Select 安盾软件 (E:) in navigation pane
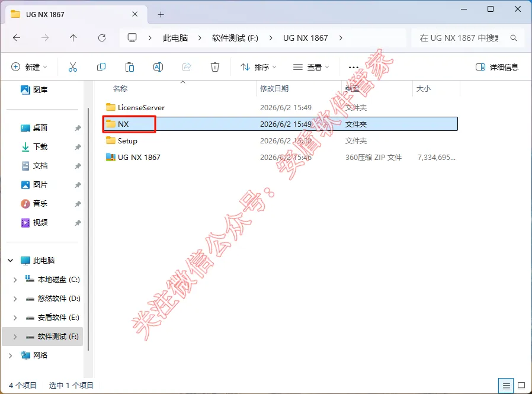Screen dimensions: 532x394 click(x=53, y=318)
